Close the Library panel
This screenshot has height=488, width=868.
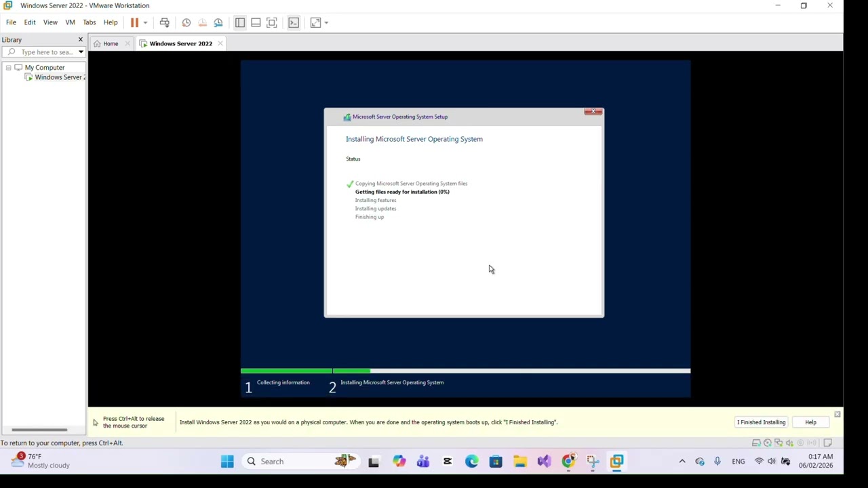(80, 39)
